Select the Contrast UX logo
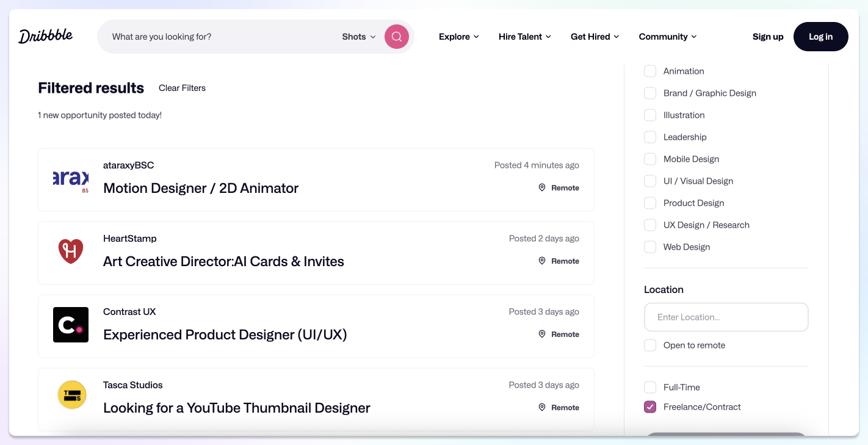The image size is (868, 445). coord(71,325)
